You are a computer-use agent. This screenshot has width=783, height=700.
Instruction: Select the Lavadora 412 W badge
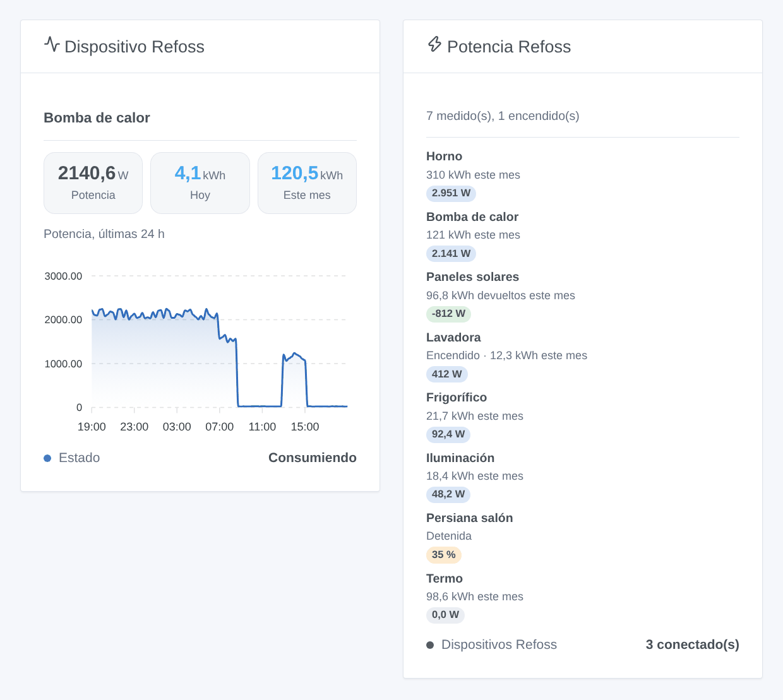pyautogui.click(x=447, y=374)
